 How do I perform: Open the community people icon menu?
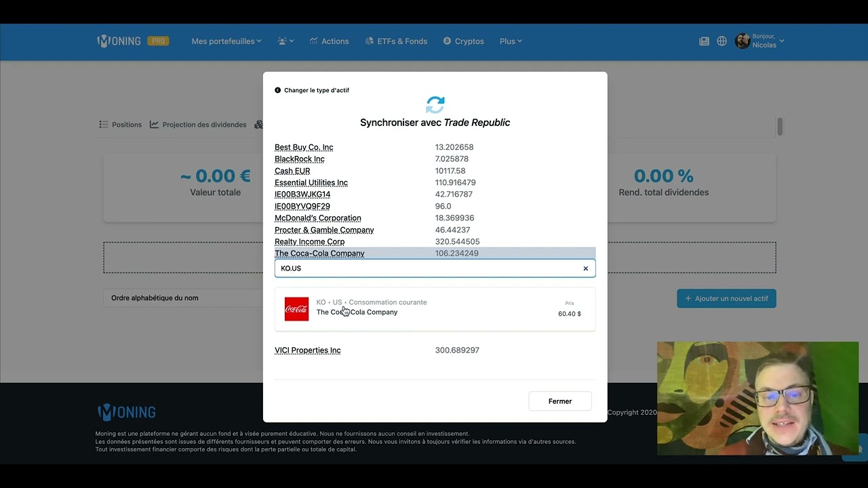[x=285, y=41]
